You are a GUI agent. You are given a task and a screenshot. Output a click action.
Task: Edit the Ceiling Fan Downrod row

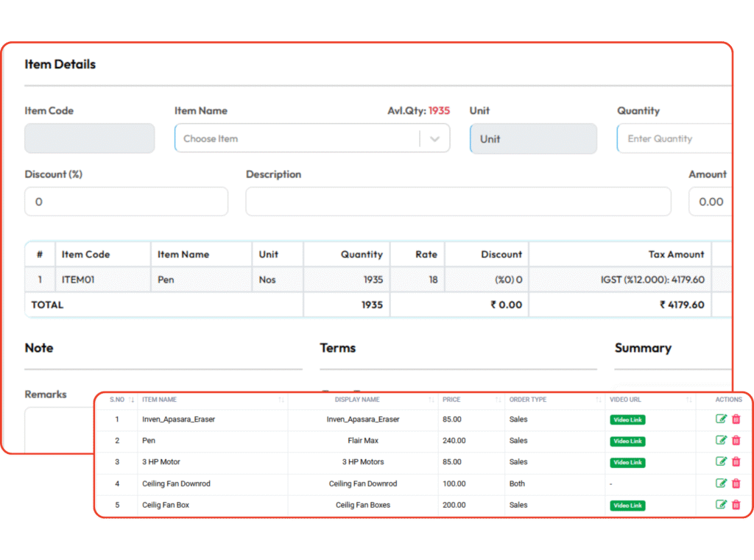point(721,483)
